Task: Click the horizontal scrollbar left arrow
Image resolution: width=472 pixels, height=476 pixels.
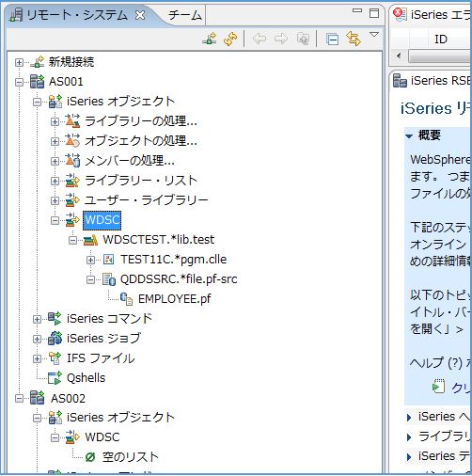Action: (x=399, y=56)
